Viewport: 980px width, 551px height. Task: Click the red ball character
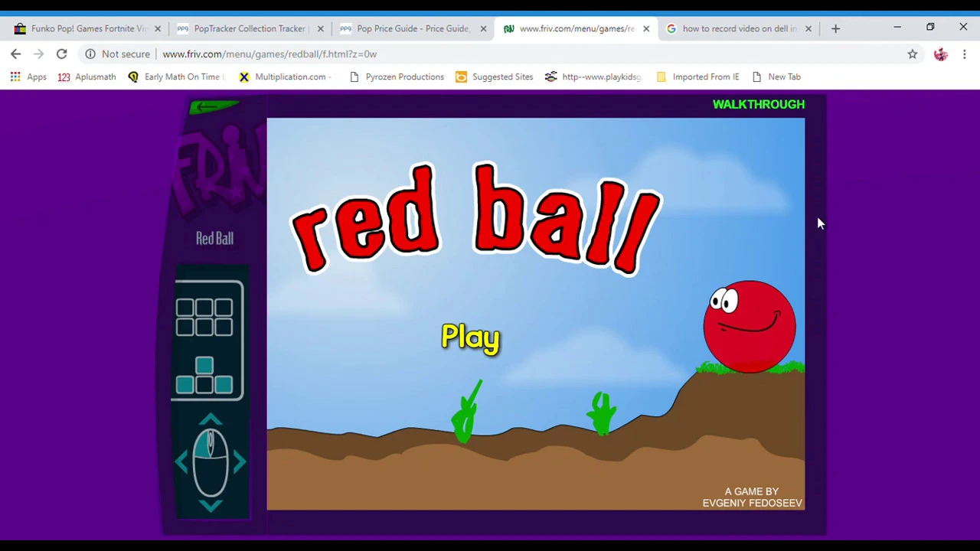pos(750,327)
